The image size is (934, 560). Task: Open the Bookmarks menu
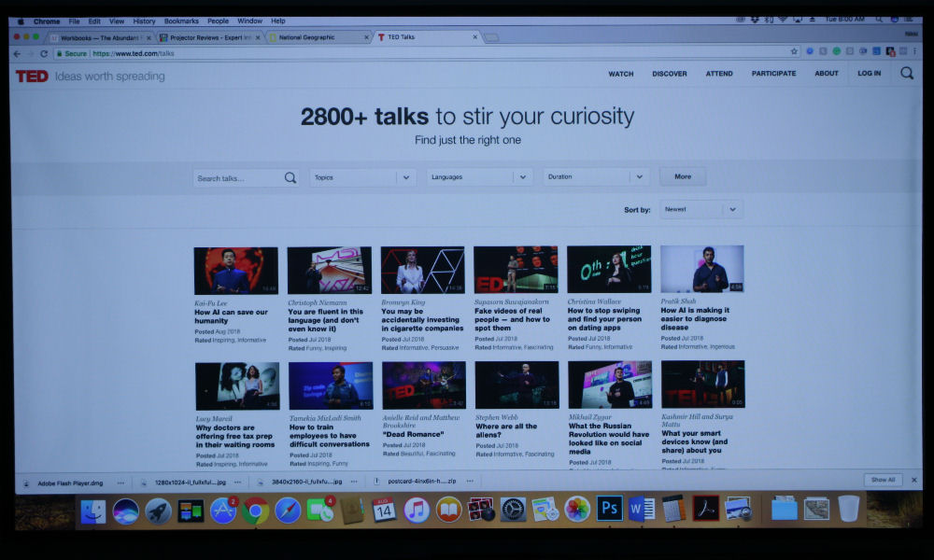tap(182, 21)
